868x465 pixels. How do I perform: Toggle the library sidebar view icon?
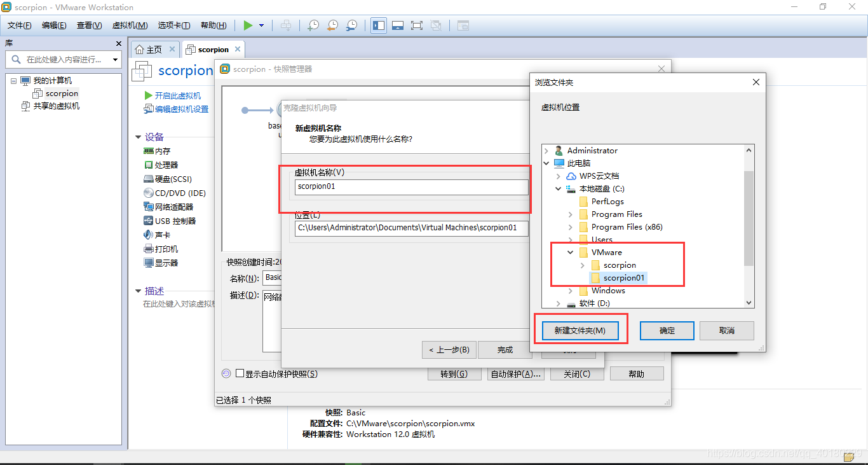[379, 25]
